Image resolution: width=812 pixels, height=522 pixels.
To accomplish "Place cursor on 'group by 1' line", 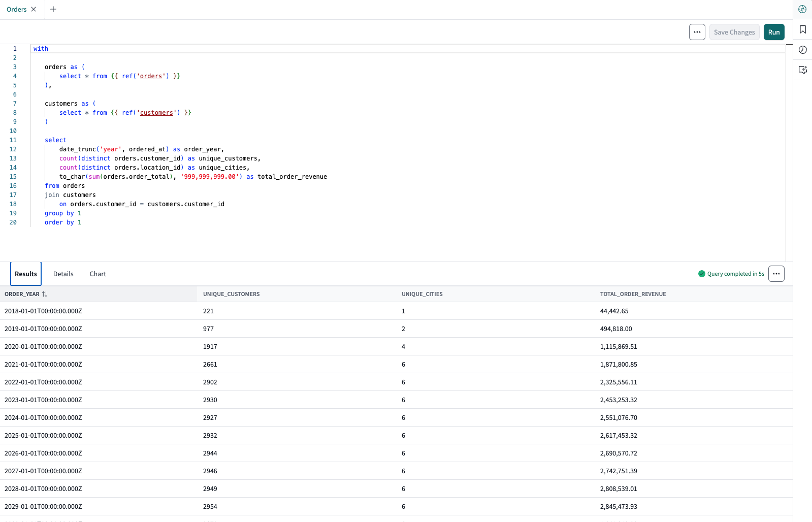I will [63, 213].
